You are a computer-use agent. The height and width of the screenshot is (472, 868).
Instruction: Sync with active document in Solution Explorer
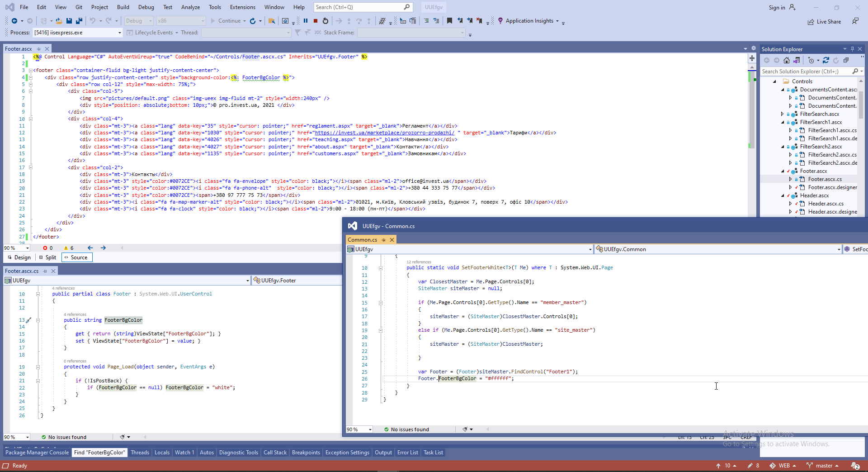point(826,60)
